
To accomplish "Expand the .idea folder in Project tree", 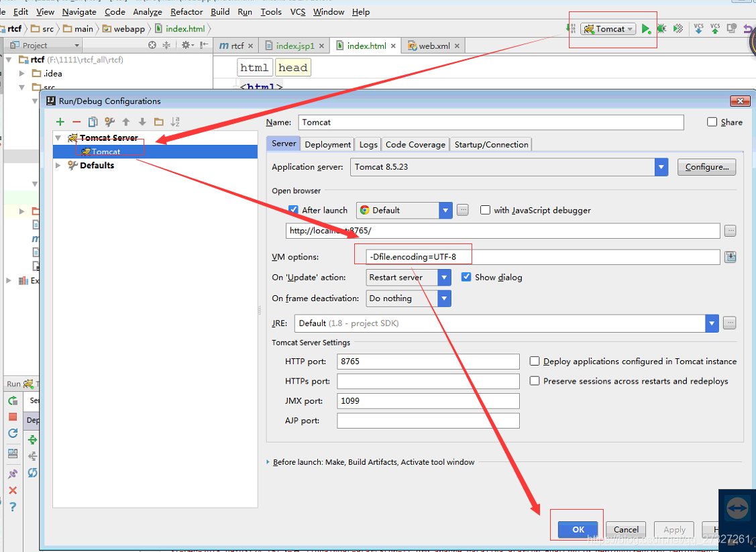I will (21, 73).
